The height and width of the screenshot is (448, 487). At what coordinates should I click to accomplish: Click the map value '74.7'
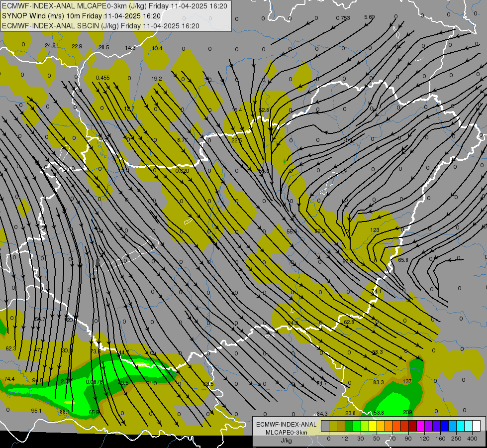[321, 383]
